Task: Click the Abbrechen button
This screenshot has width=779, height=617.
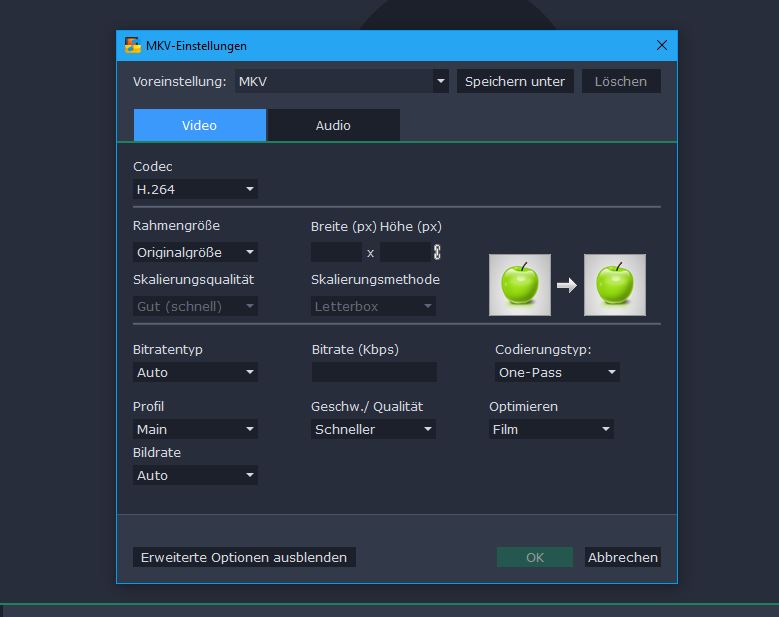Action: click(623, 557)
